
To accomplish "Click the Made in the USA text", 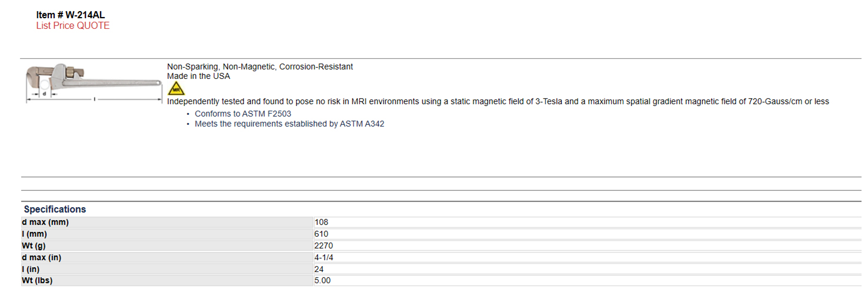I will click(198, 76).
